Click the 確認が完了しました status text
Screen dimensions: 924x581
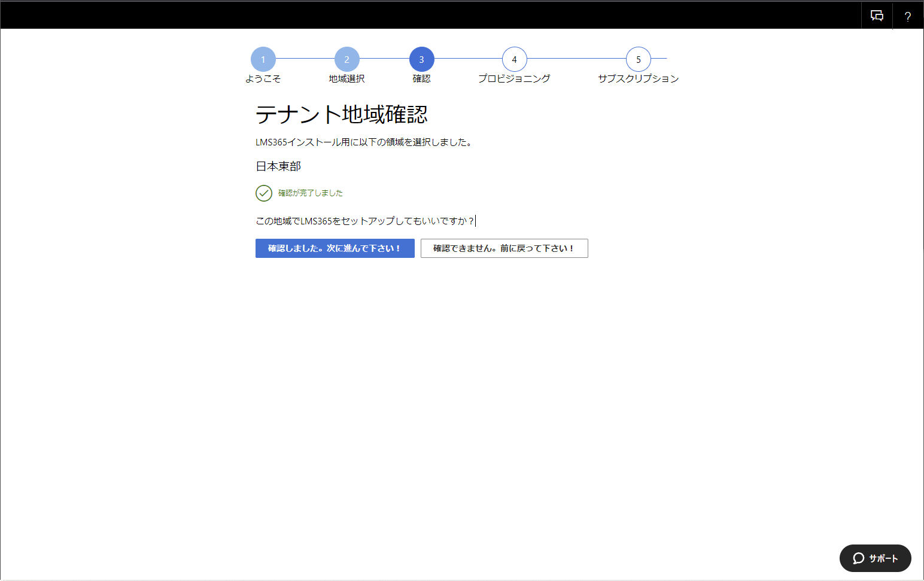tap(311, 193)
